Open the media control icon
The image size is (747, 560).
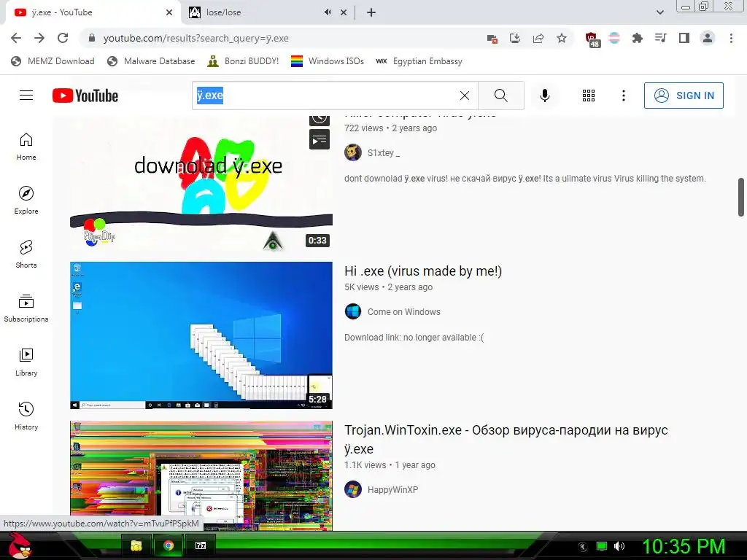coord(660,38)
